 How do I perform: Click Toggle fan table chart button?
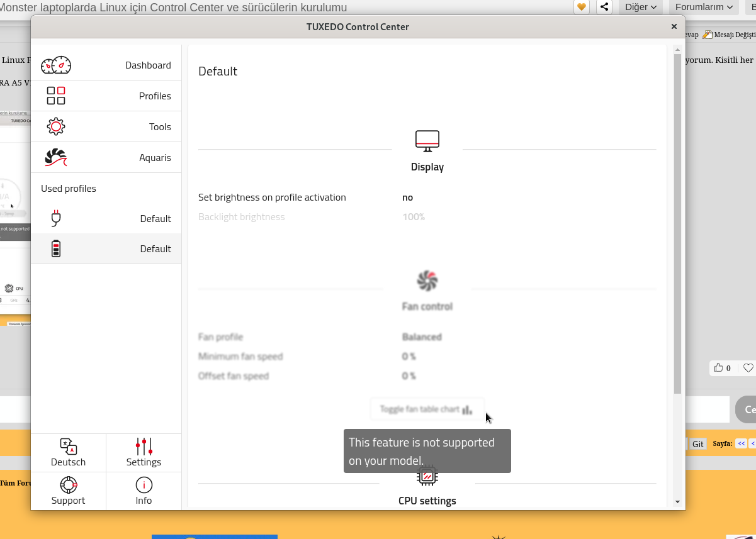coord(427,409)
